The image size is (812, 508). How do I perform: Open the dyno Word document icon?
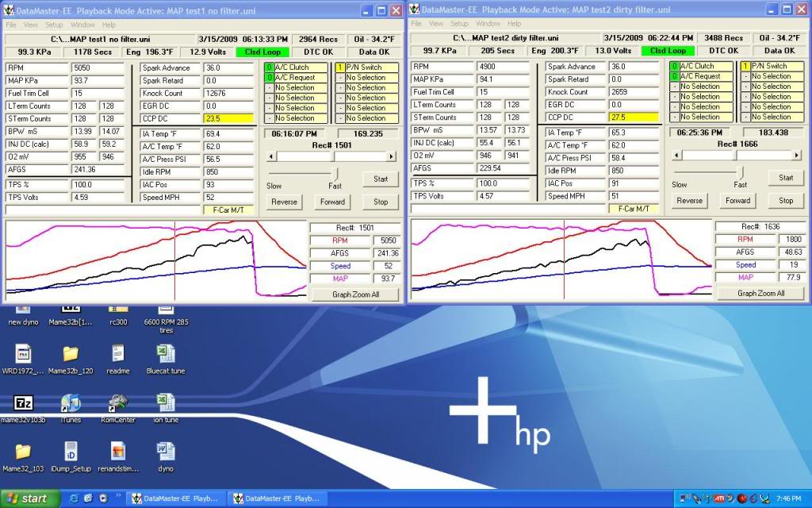(x=166, y=452)
